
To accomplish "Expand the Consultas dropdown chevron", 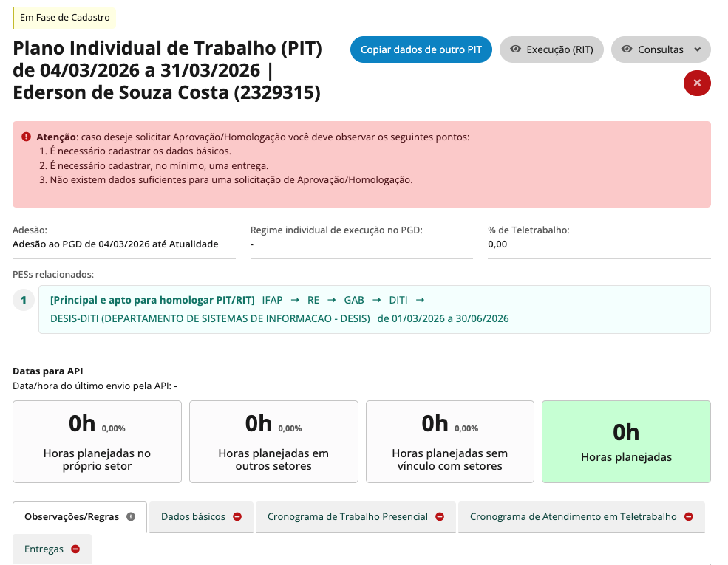I will click(x=698, y=49).
